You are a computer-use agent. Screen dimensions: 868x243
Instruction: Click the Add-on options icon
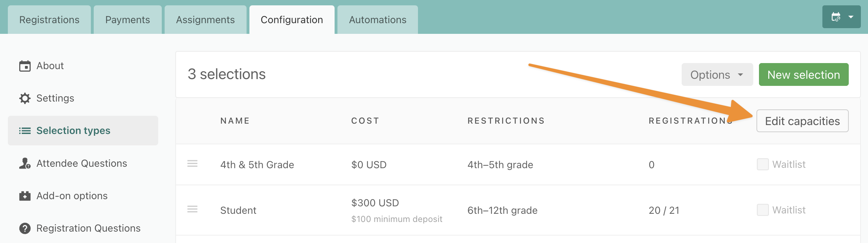click(x=25, y=196)
